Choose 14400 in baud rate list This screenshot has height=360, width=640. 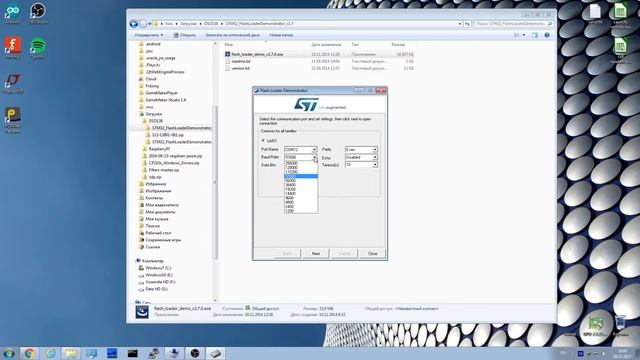point(301,193)
